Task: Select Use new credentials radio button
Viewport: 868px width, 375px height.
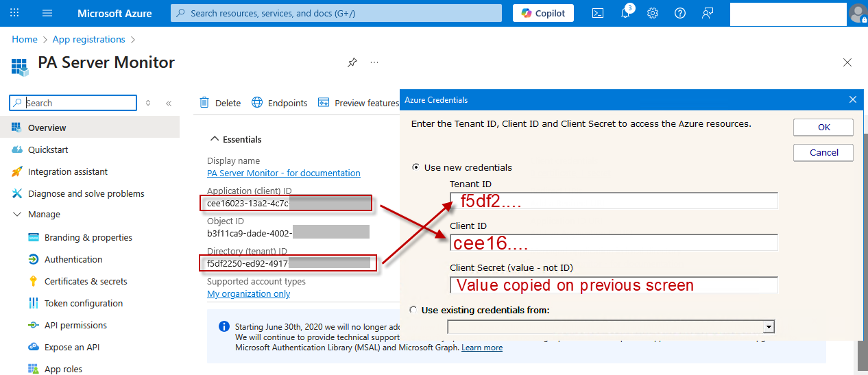Action: coord(415,167)
